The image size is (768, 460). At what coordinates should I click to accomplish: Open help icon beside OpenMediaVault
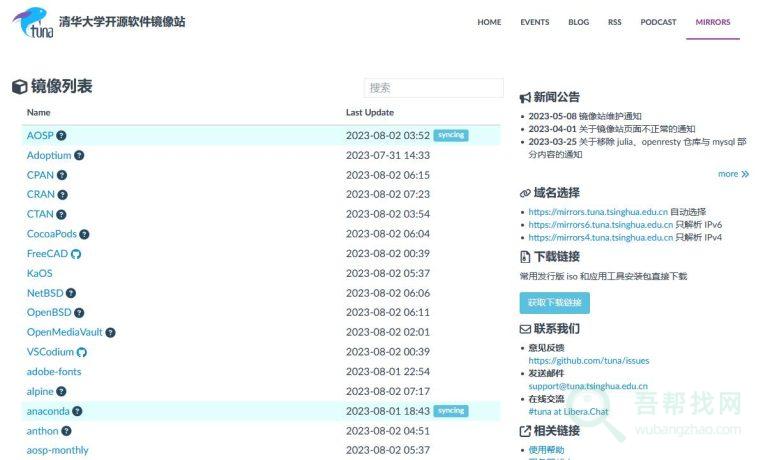110,333
